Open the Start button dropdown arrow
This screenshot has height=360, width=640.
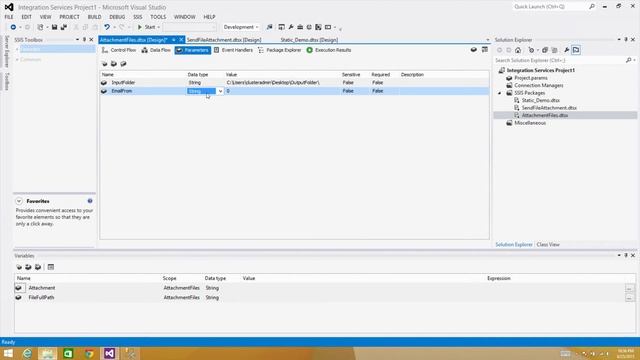tap(158, 27)
